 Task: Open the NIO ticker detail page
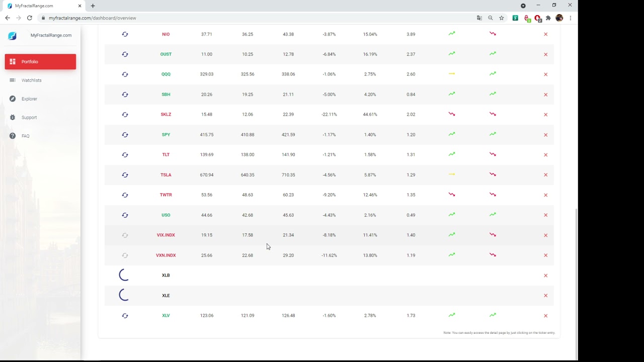(166, 34)
